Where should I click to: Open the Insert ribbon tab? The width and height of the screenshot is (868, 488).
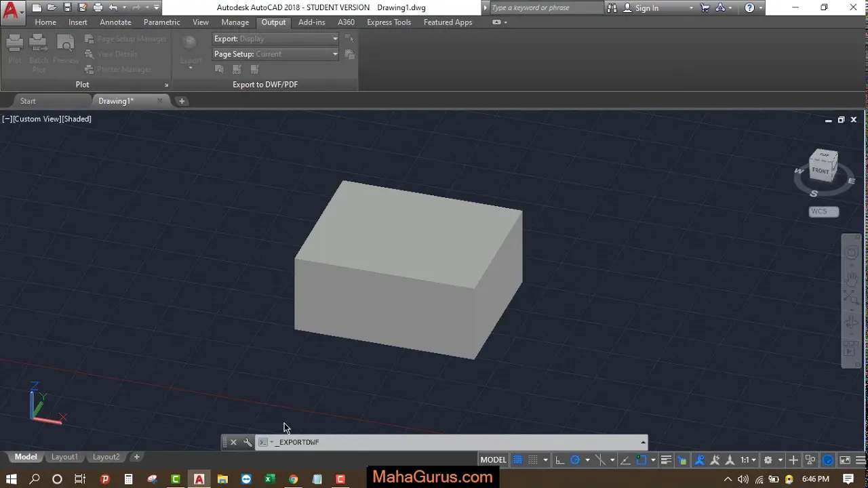click(78, 22)
